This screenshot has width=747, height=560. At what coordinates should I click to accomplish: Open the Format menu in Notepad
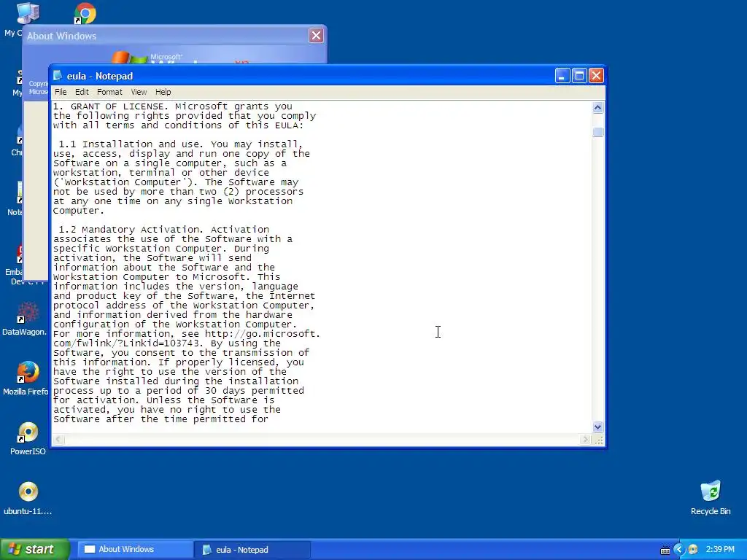(109, 92)
